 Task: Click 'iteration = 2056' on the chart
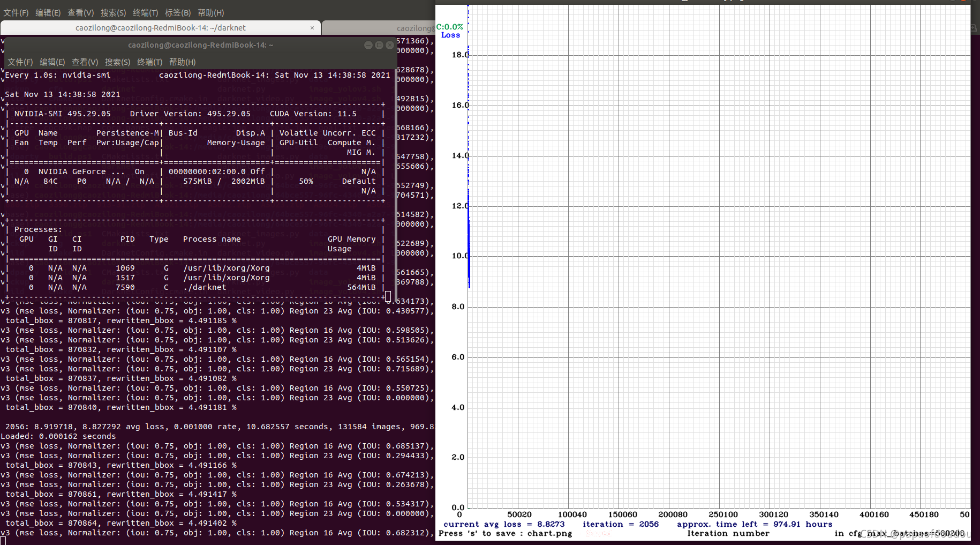pos(621,524)
